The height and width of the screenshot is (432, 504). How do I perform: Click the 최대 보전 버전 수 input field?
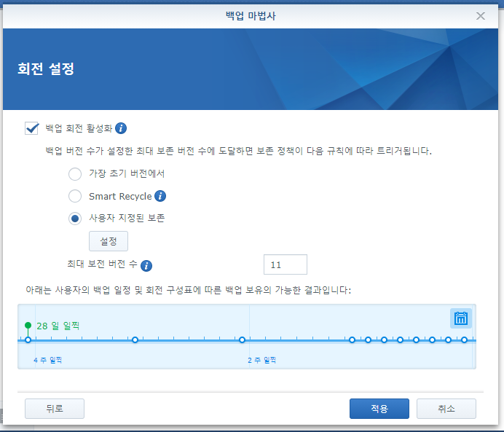[x=285, y=264]
